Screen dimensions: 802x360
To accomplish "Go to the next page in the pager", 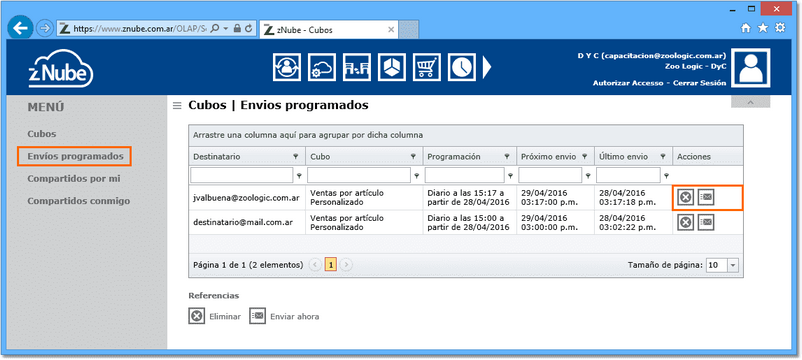I will [346, 265].
